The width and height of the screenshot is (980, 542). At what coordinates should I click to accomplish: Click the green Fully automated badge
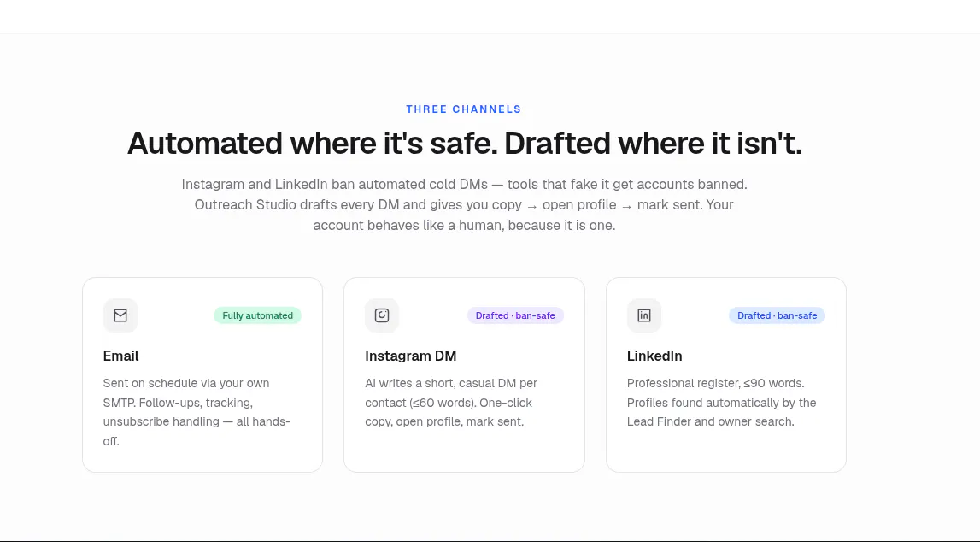click(257, 315)
